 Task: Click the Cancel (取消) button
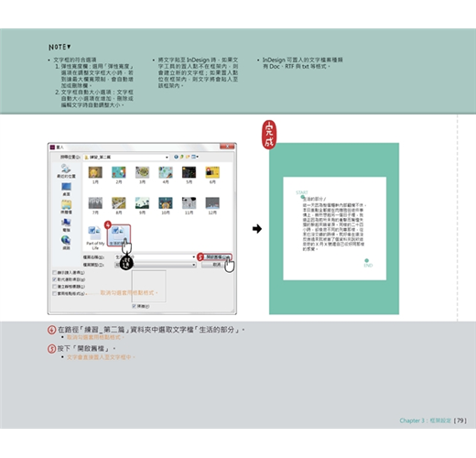click(217, 265)
